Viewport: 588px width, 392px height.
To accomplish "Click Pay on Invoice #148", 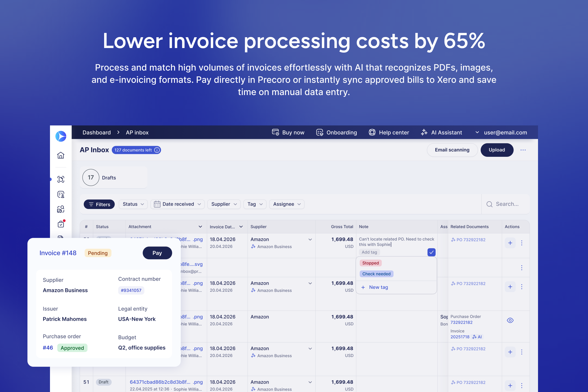I will tap(157, 253).
